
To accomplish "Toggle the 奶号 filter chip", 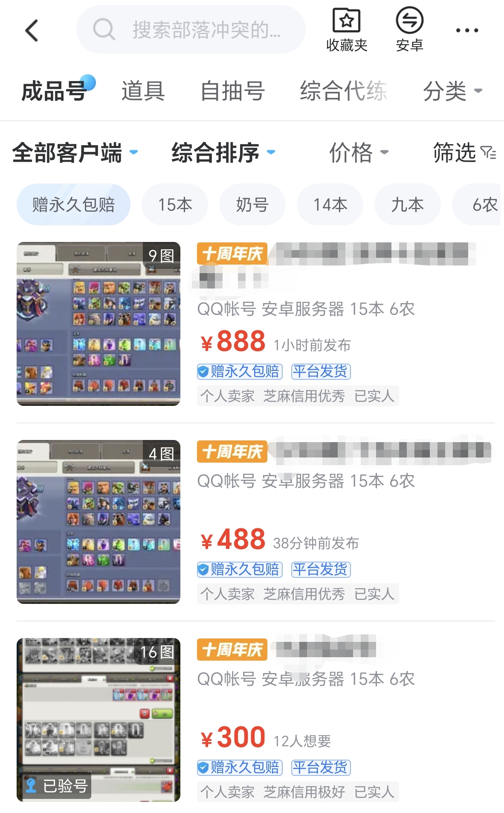I will 252,204.
